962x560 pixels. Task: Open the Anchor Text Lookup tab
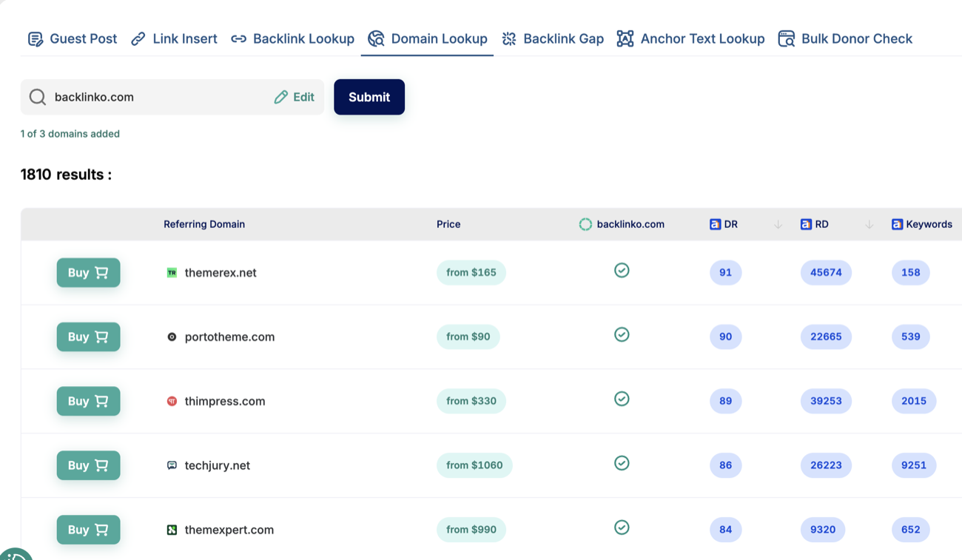pos(690,38)
